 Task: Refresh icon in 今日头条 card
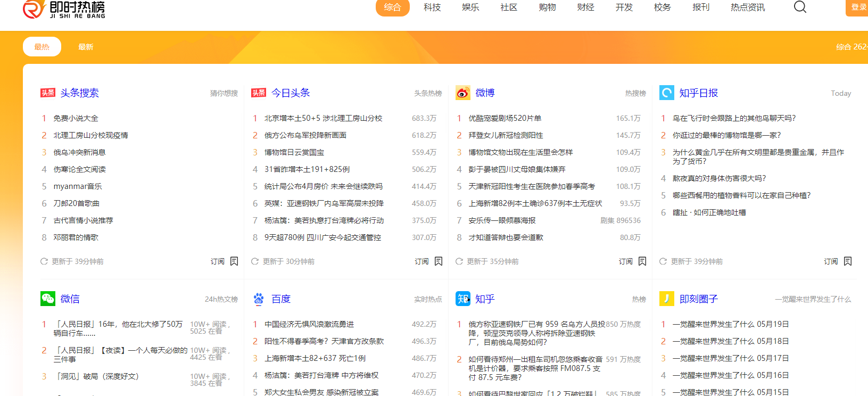255,261
